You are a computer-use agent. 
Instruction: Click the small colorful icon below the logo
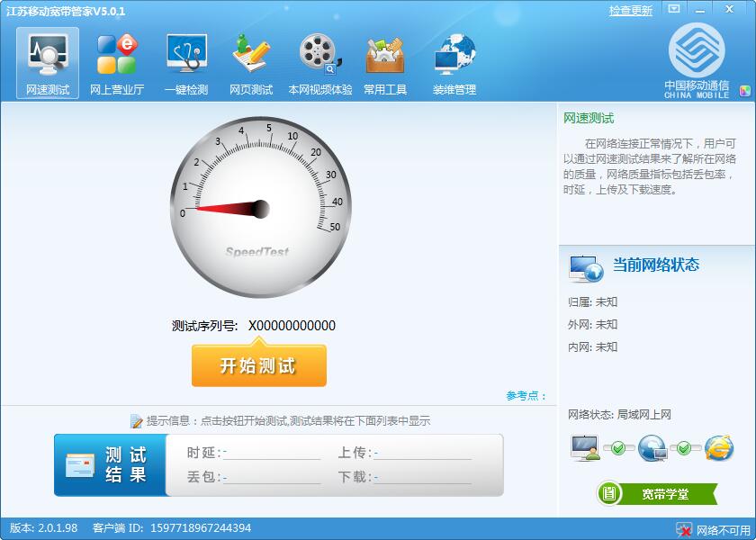tap(742, 90)
